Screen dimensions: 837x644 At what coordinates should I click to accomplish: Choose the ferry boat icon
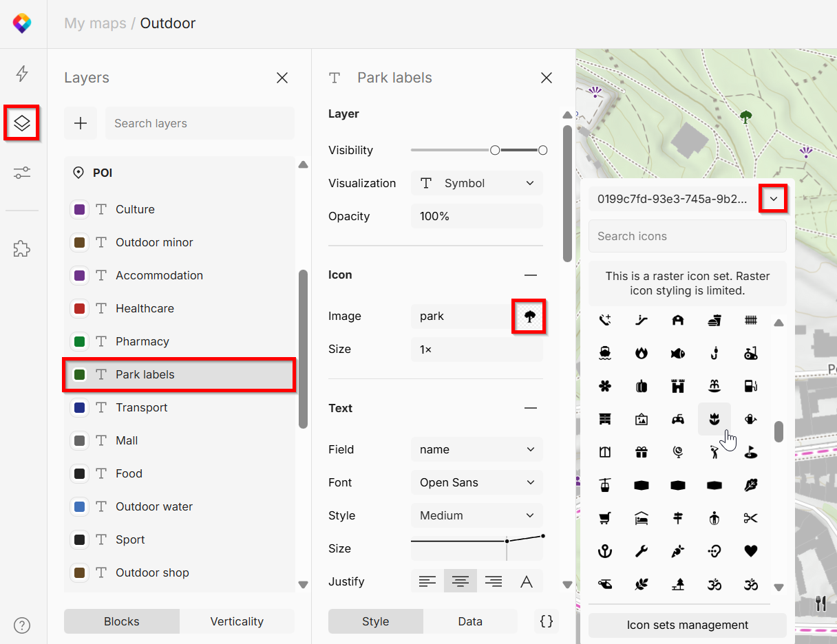[x=605, y=353]
